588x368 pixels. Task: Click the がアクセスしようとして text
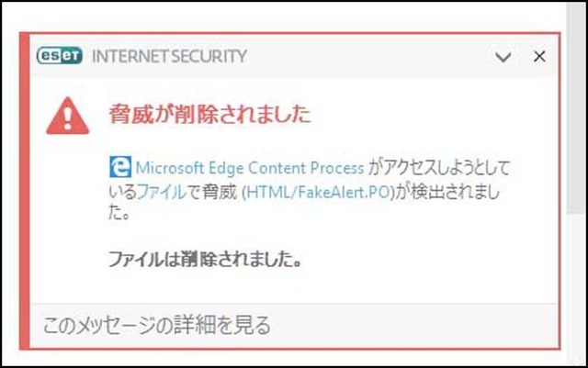click(x=439, y=168)
